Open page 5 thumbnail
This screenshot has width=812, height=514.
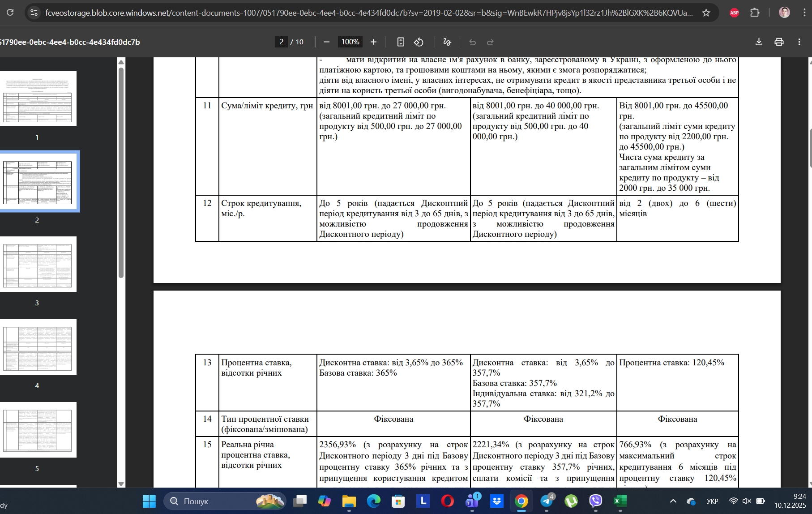38,430
